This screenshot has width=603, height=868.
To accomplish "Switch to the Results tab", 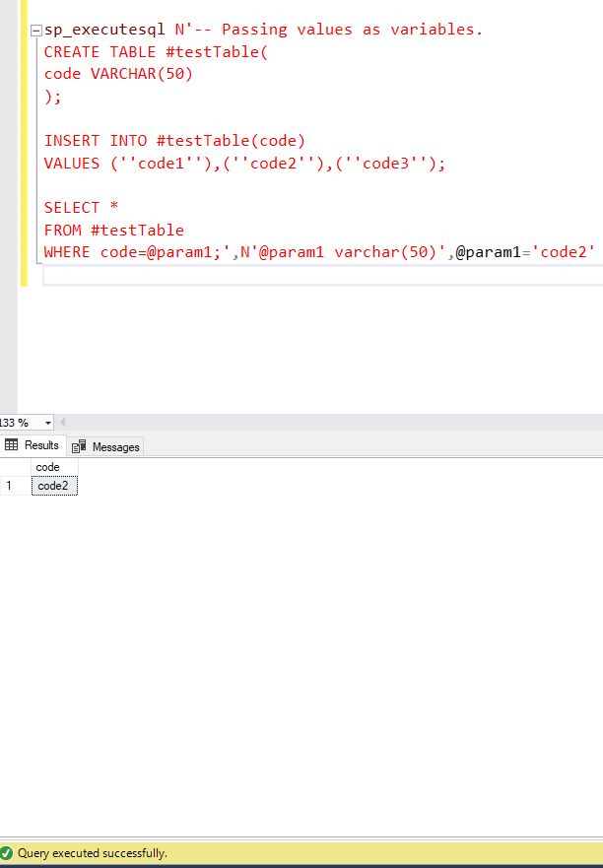I will pyautogui.click(x=33, y=445).
